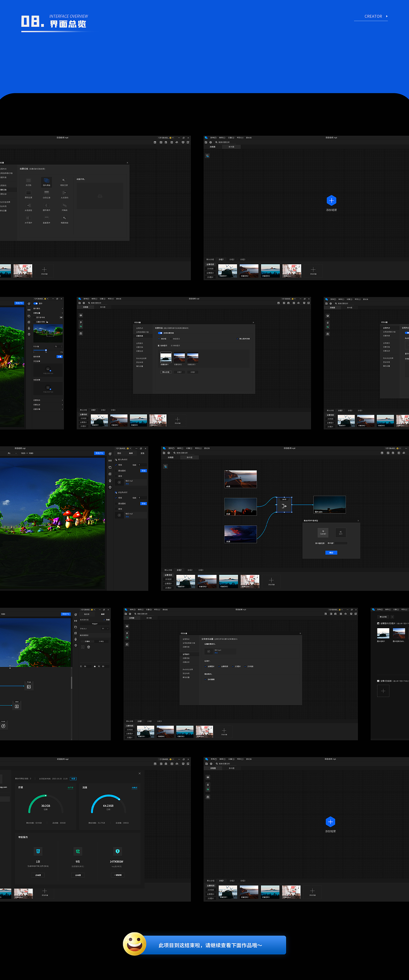Select 按分组 radio option

162,339
